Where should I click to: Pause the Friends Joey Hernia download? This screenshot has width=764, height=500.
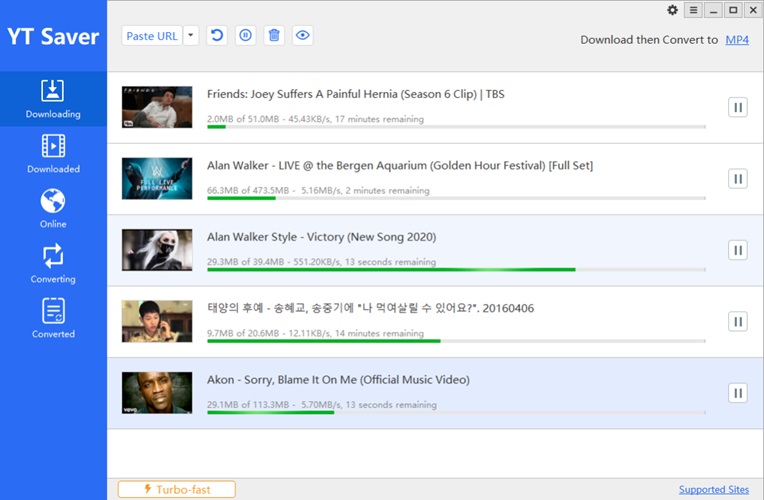point(738,107)
